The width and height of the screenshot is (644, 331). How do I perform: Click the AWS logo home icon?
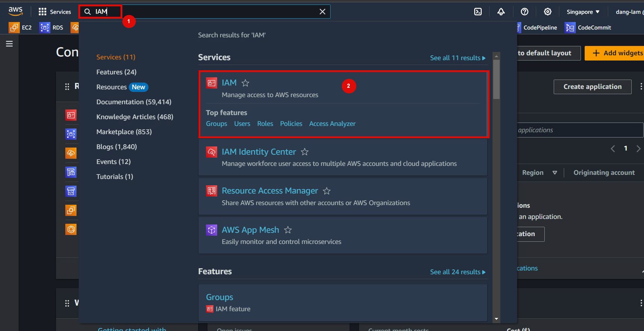coord(16,11)
